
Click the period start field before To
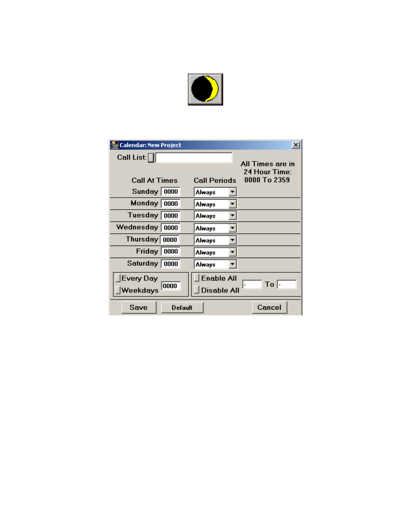coord(252,284)
